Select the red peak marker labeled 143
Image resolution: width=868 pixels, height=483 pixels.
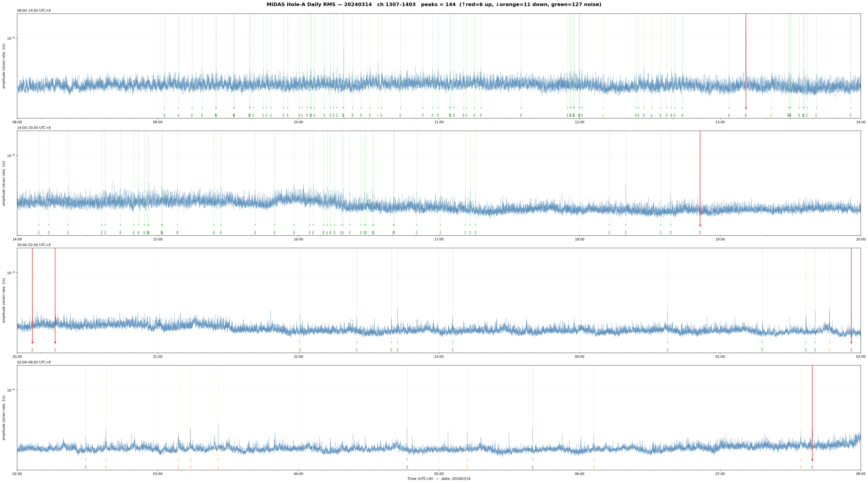(812, 459)
